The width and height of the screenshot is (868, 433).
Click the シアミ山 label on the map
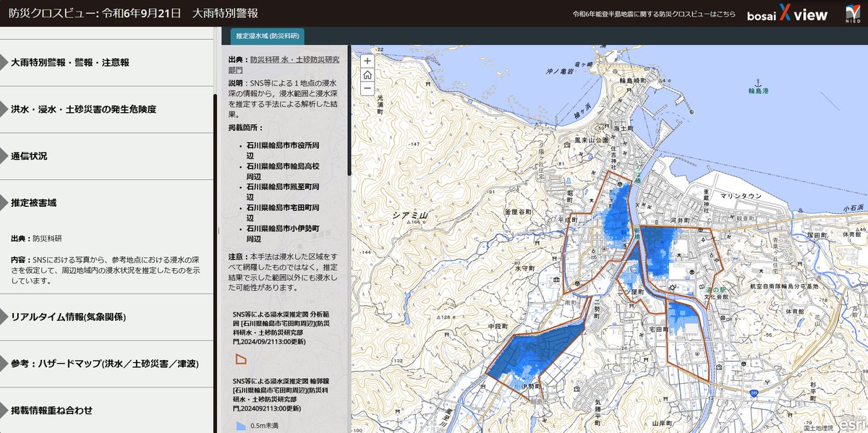click(x=410, y=215)
